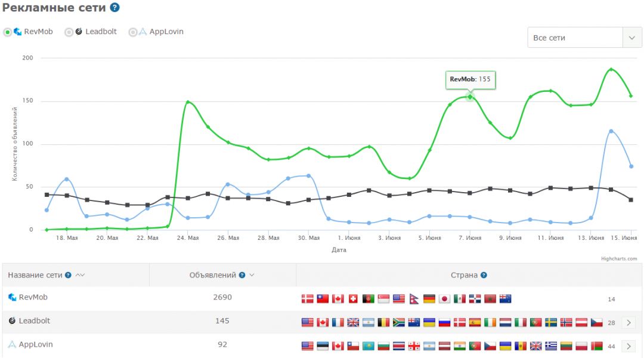Viewport: 644px width, 358px height.
Task: Click the RevMob legend label text
Action: tap(38, 32)
